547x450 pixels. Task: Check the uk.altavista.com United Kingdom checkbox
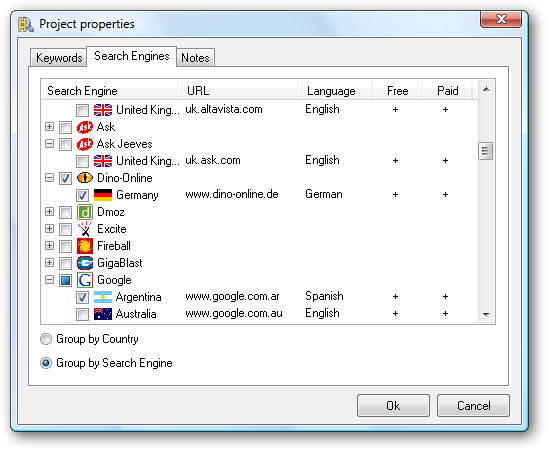point(83,111)
